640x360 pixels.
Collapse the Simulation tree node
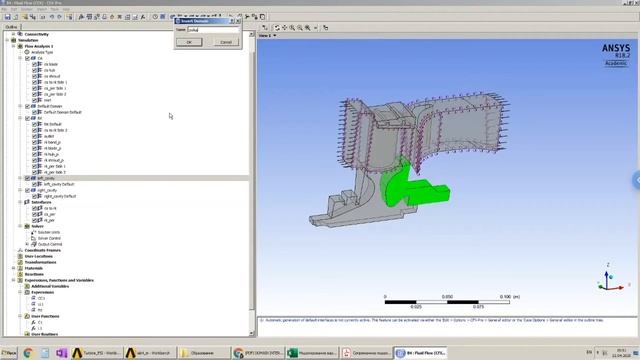7,40
